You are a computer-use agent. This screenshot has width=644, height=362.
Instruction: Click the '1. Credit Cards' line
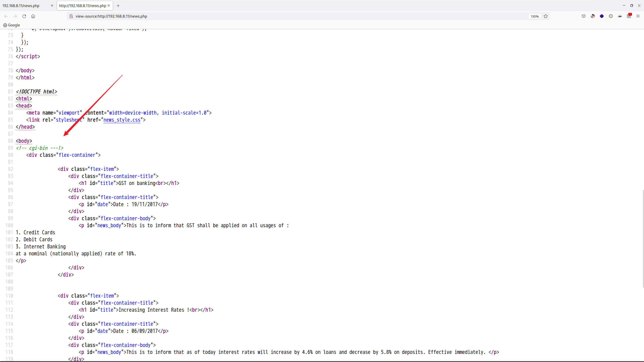(35, 233)
